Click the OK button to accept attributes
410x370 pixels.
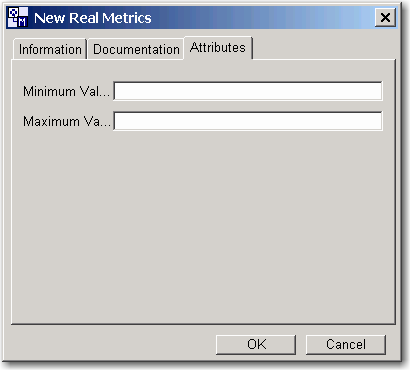256,344
